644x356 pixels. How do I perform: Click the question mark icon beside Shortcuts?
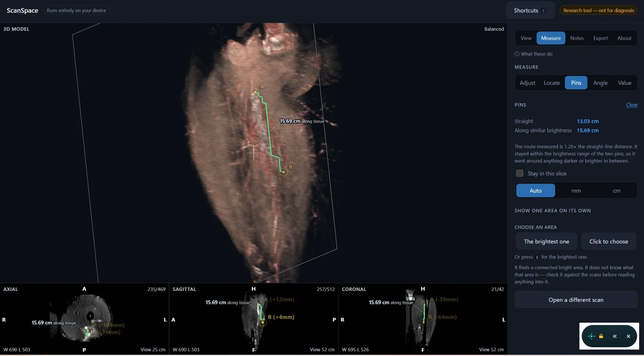tap(543, 11)
